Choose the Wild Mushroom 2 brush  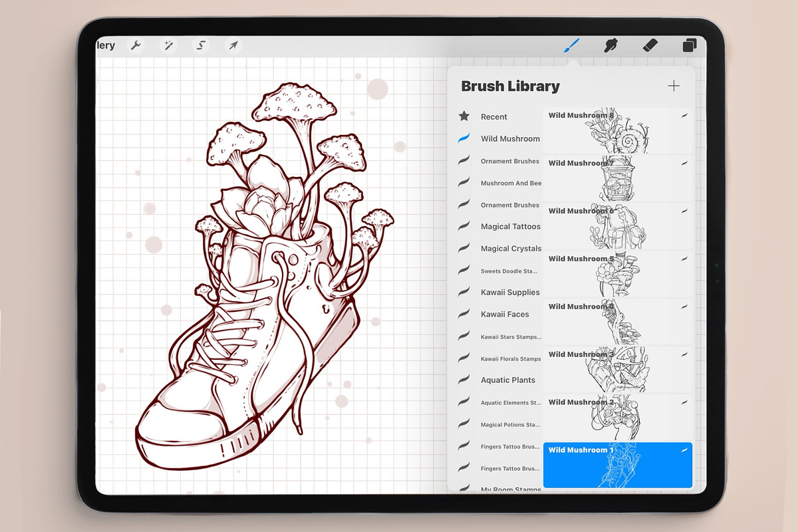point(618,418)
